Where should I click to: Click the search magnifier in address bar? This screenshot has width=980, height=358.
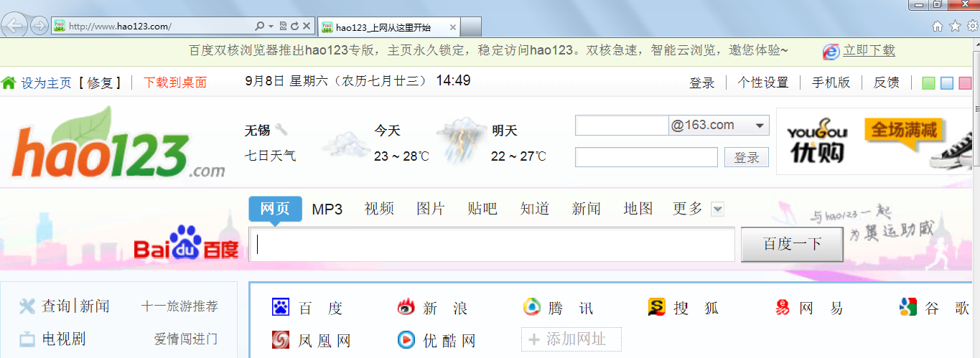pyautogui.click(x=260, y=27)
